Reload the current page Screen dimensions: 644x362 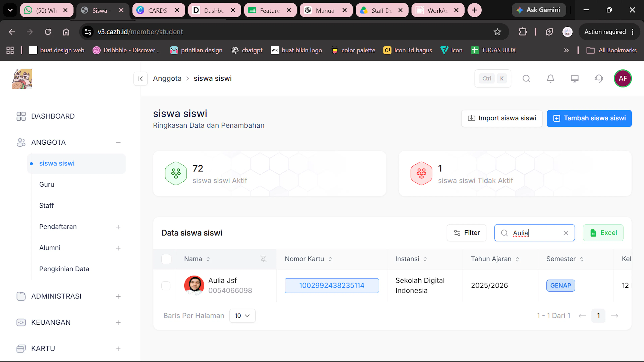click(x=48, y=32)
